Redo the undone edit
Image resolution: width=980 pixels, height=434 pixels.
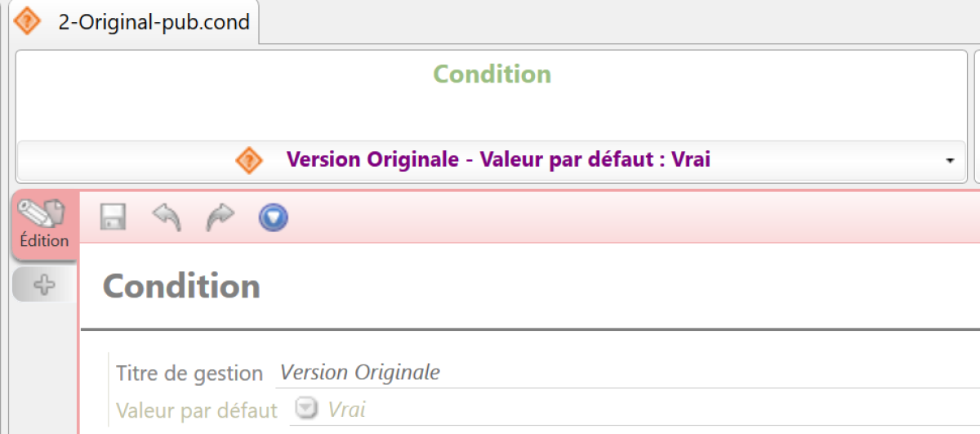[x=220, y=217]
